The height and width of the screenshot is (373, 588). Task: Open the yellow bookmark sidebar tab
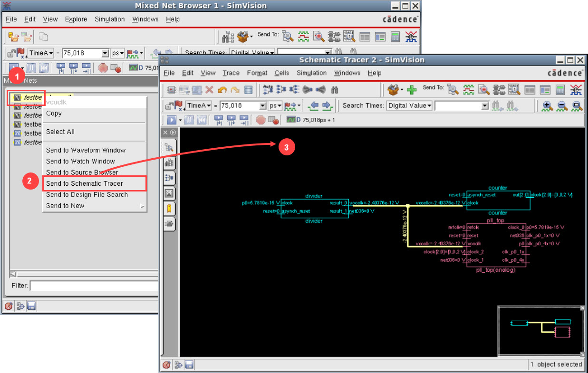click(170, 209)
